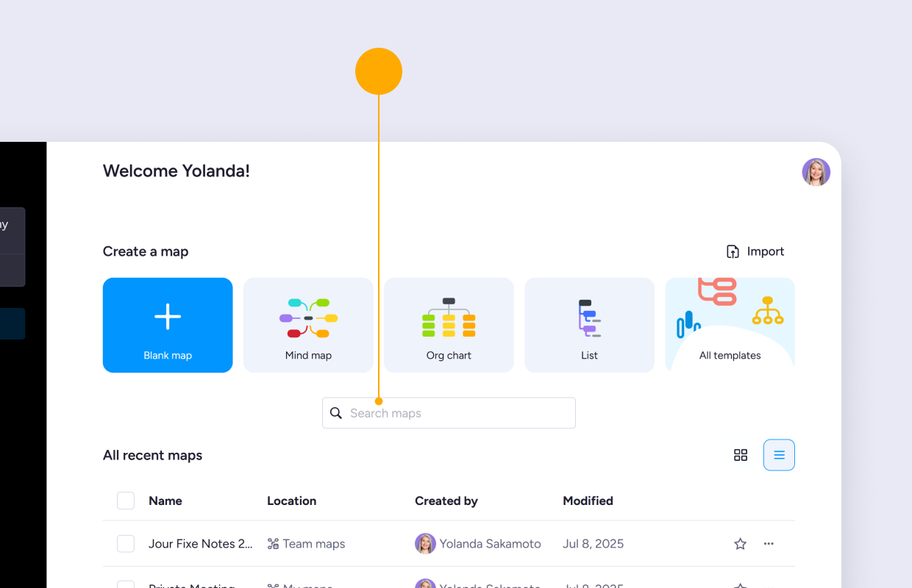This screenshot has width=912, height=588.
Task: Open more options for Jour Fixe Notes
Action: point(769,544)
